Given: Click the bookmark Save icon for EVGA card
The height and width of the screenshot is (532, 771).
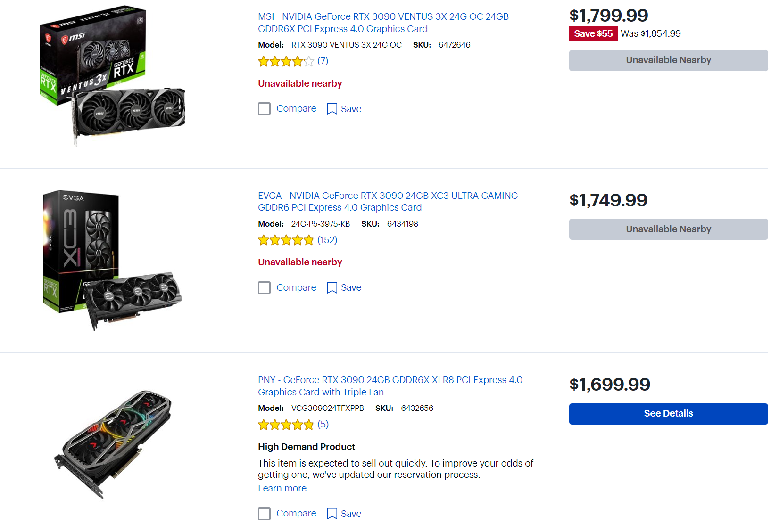Looking at the screenshot, I should pos(332,288).
